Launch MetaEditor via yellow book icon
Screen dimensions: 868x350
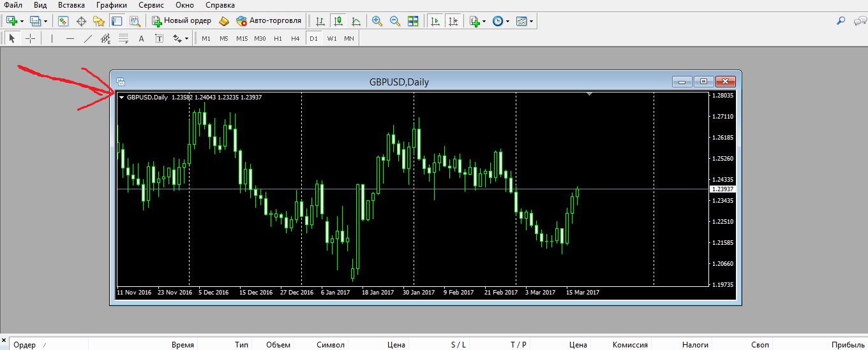tap(223, 20)
